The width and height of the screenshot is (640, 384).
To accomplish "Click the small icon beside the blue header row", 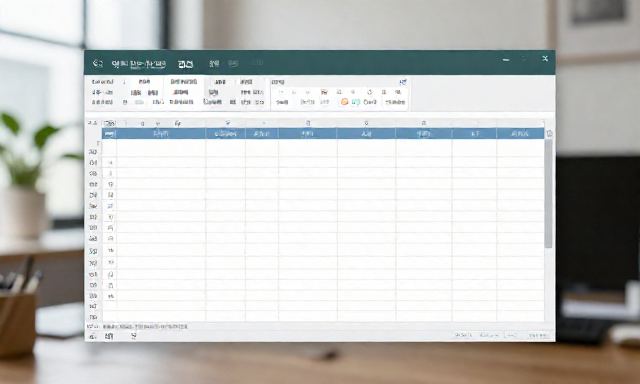I will [x=549, y=133].
